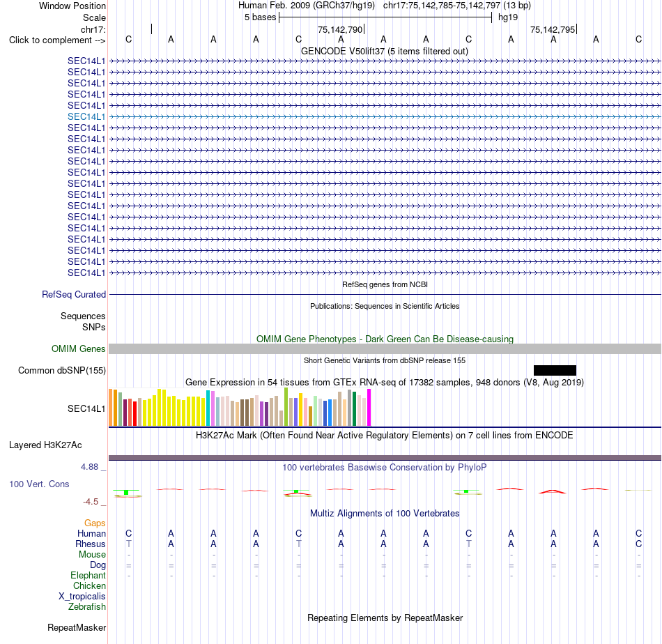Click the Mouse species label

click(x=92, y=555)
